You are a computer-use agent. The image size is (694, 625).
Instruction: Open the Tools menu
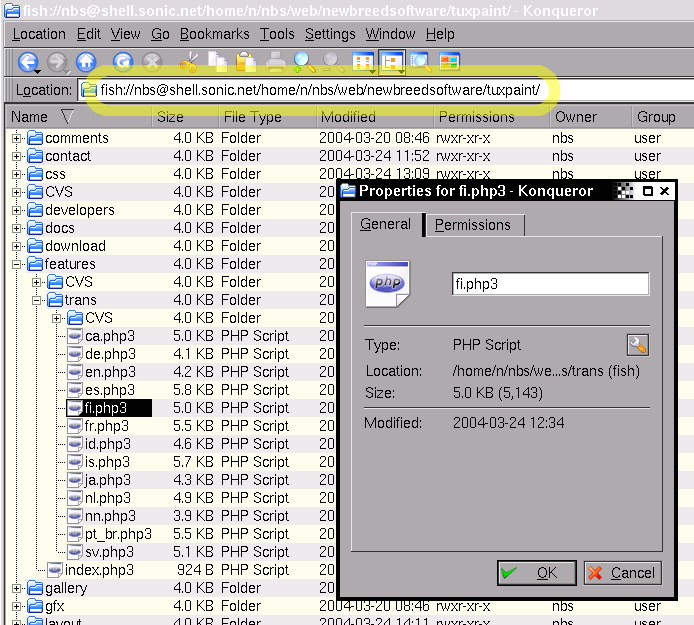[x=277, y=34]
